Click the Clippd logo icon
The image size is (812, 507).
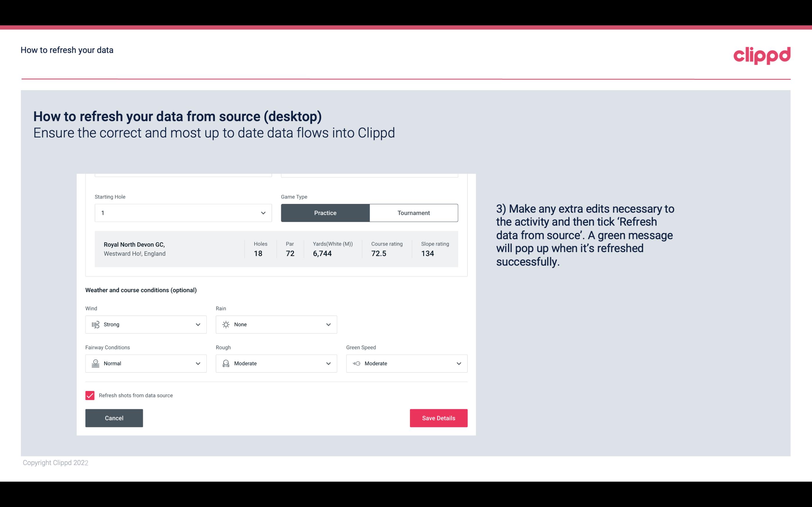tap(762, 54)
